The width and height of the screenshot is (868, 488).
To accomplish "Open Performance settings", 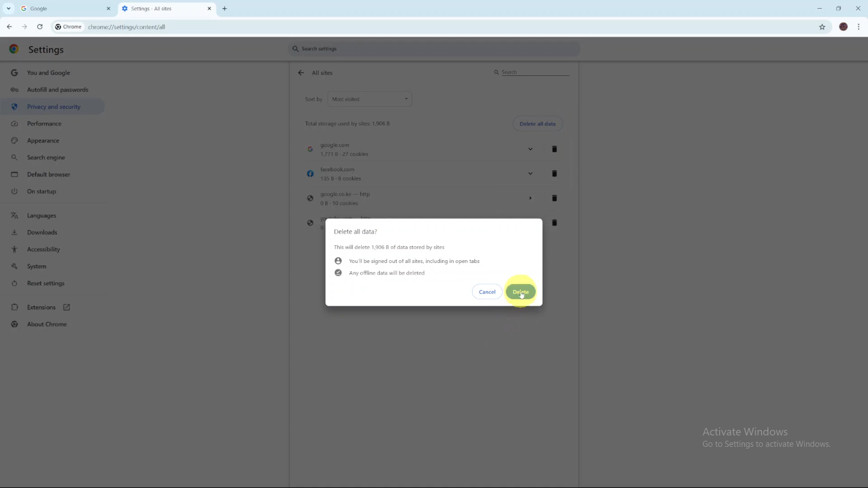I will point(44,124).
